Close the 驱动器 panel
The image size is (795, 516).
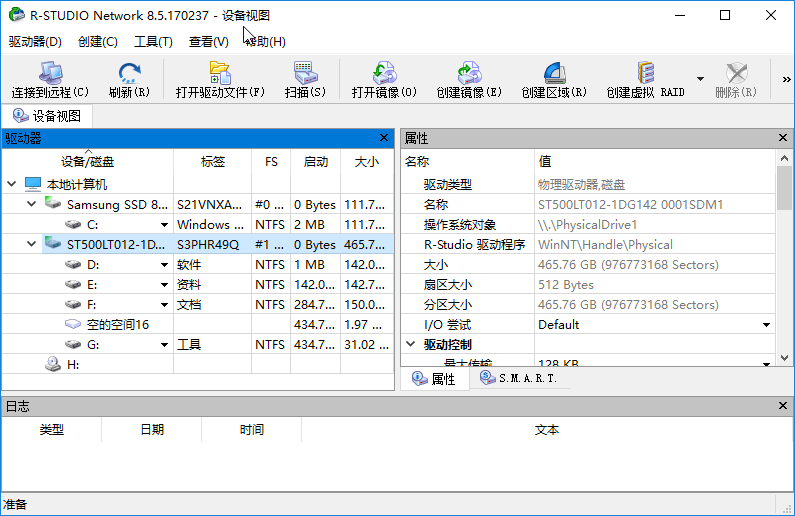[x=384, y=138]
